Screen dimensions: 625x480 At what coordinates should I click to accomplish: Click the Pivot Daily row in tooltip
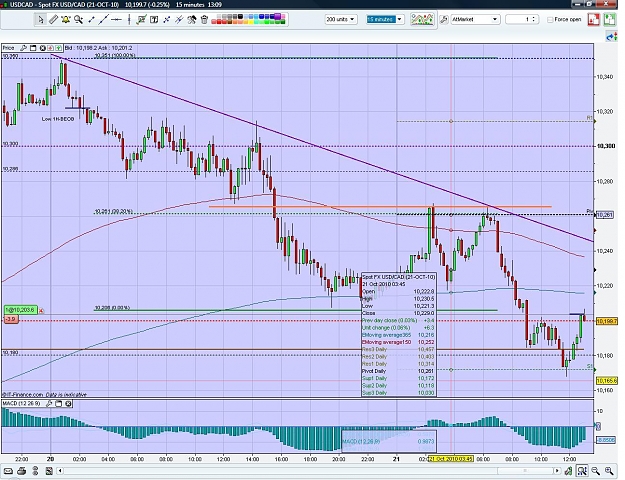399,371
